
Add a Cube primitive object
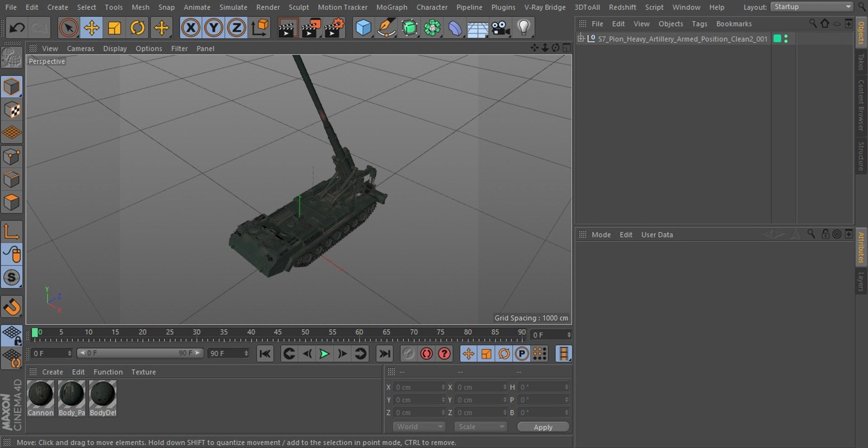pos(363,28)
